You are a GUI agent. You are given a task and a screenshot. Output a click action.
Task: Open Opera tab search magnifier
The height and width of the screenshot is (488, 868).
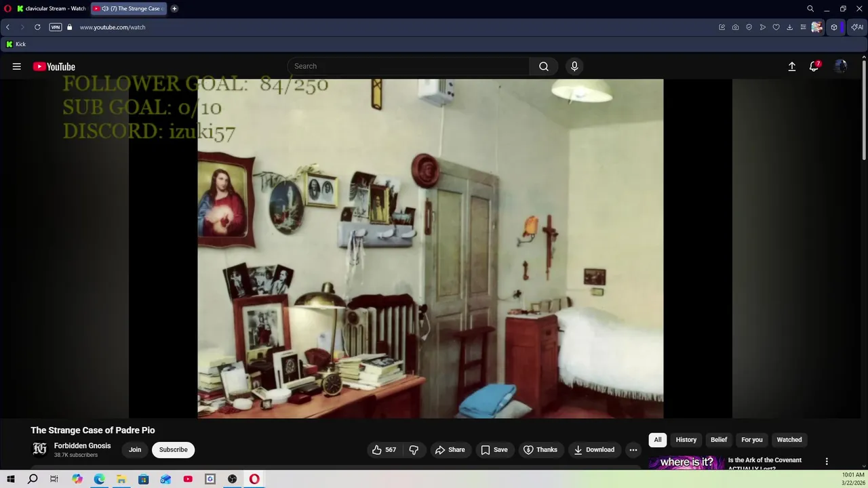(x=810, y=9)
